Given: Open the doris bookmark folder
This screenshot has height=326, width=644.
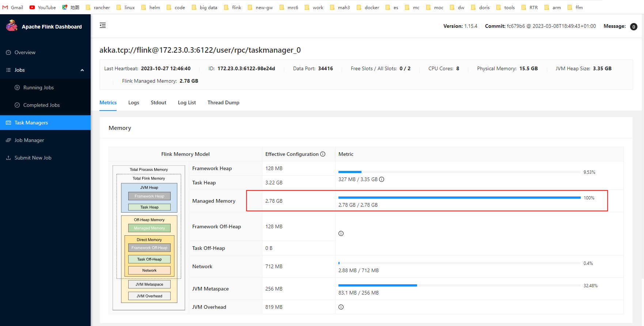Looking at the screenshot, I should click(x=480, y=7).
